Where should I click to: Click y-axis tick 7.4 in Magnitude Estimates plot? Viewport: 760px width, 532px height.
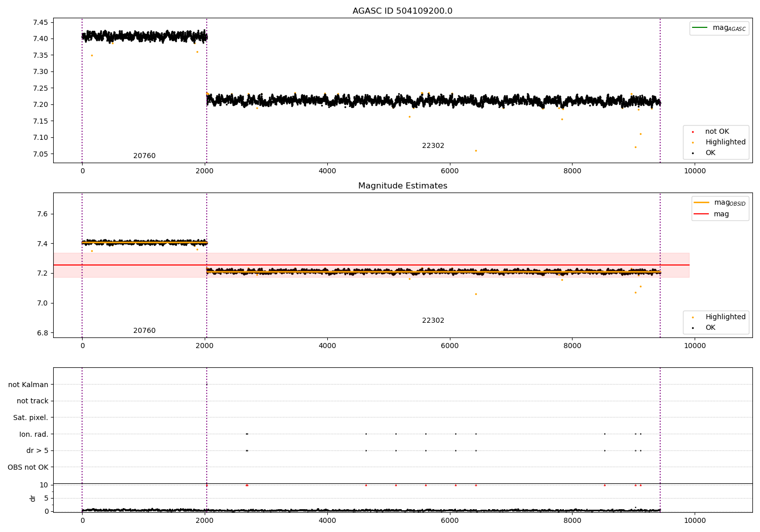pyautogui.click(x=43, y=244)
